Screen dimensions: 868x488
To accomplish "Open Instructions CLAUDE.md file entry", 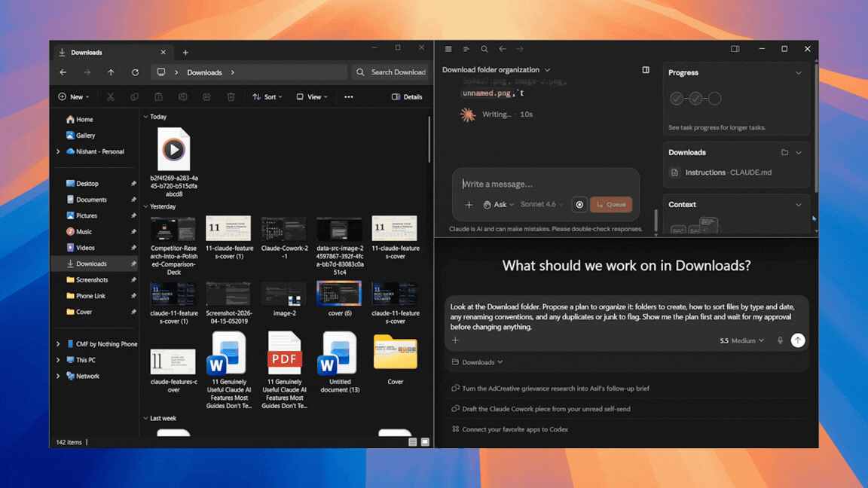I will pyautogui.click(x=728, y=172).
